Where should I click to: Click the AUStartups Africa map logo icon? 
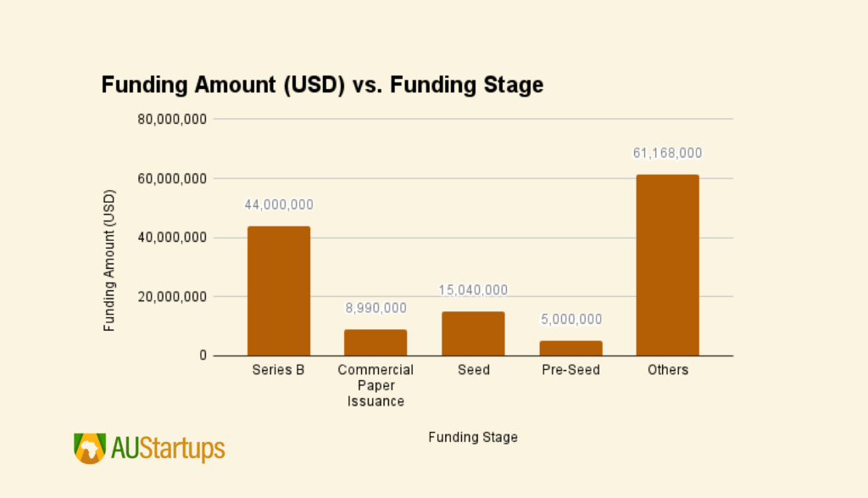[x=89, y=448]
